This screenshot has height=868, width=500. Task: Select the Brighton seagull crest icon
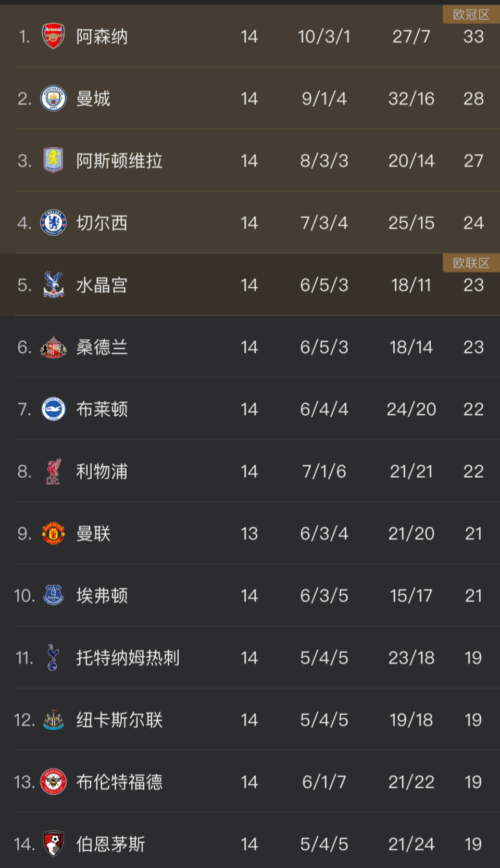pos(53,409)
